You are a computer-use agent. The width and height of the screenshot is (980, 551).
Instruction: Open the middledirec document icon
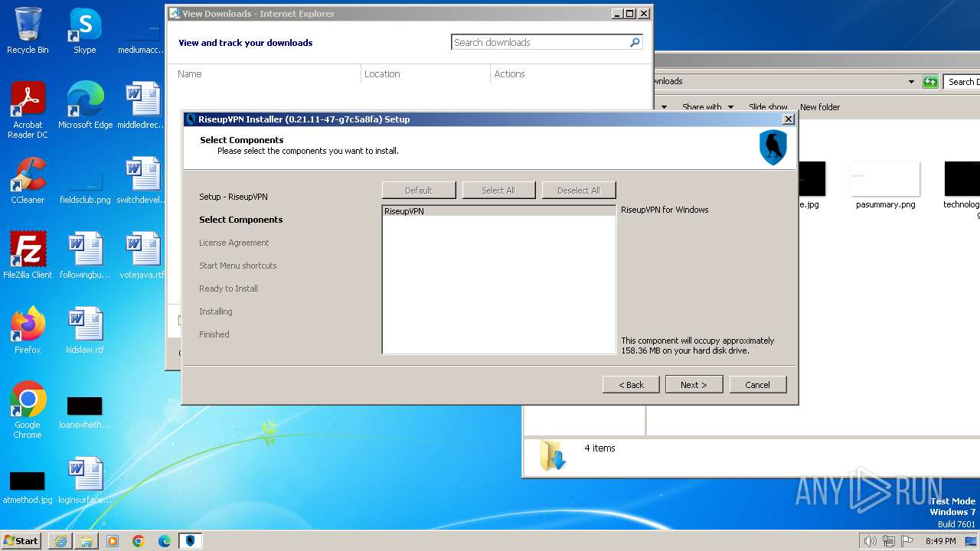click(x=142, y=106)
